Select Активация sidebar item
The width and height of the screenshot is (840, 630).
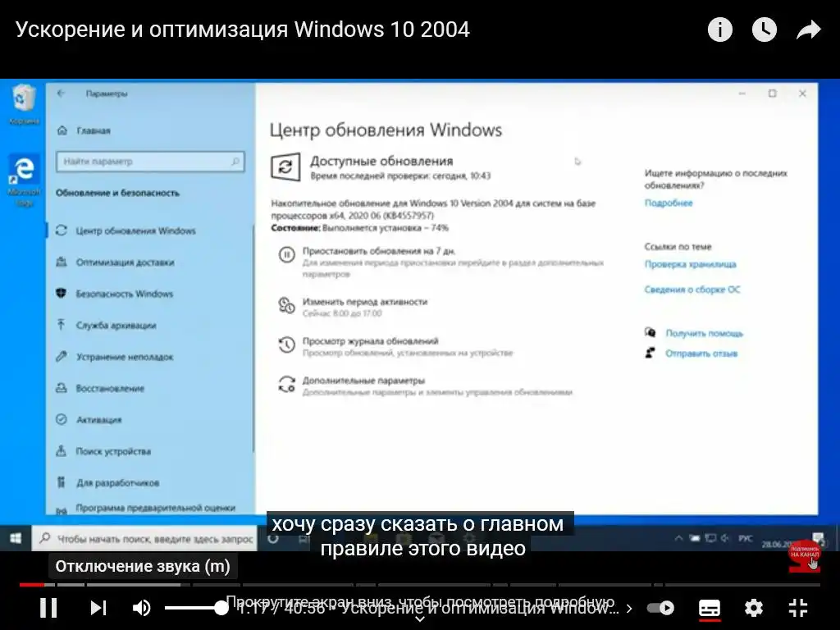98,419
